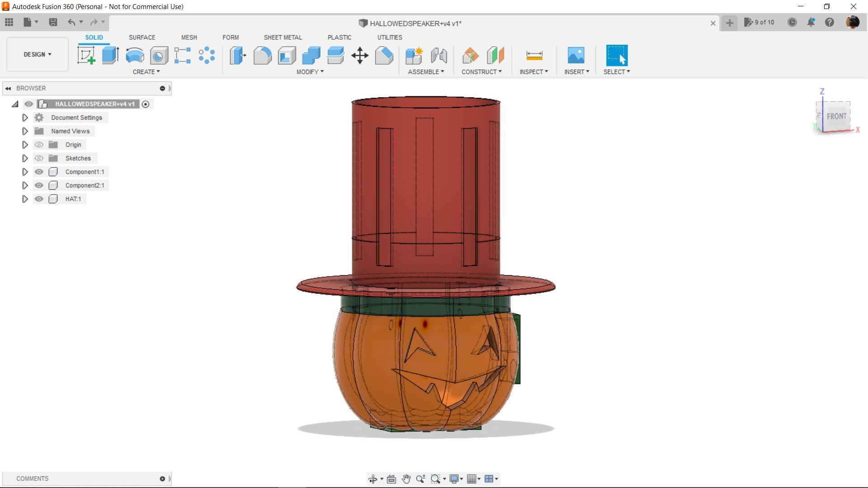Viewport: 868px width, 488px height.
Task: Open the DESIGN workspace dropdown
Action: tap(38, 54)
